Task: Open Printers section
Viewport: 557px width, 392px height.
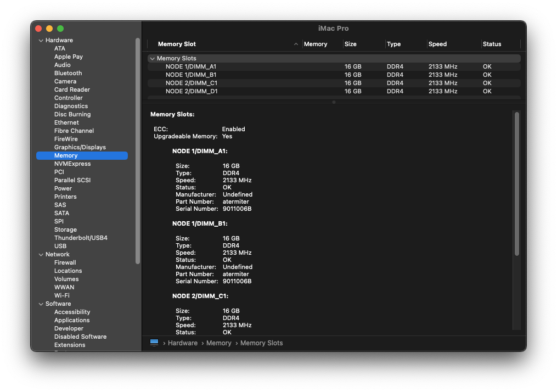Action: tap(65, 197)
